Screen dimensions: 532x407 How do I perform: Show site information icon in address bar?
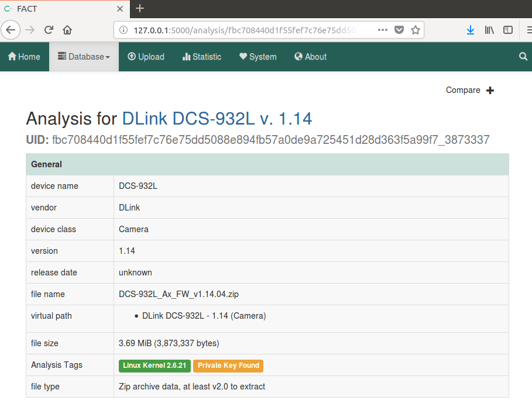123,30
